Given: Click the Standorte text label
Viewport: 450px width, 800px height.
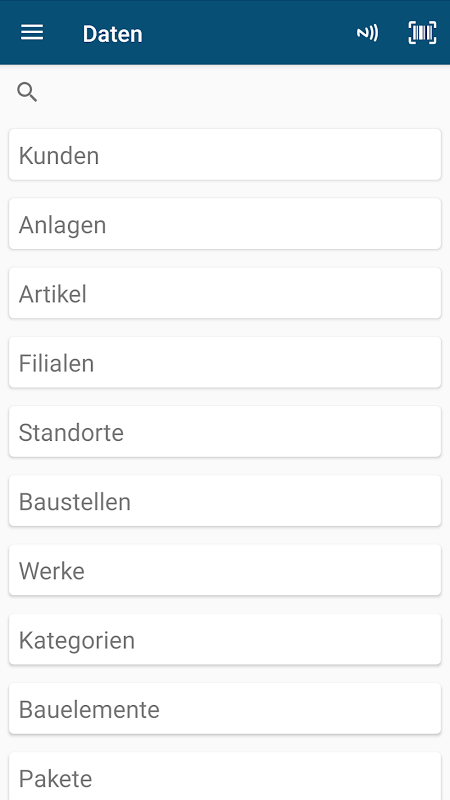Looking at the screenshot, I should pyautogui.click(x=71, y=433).
